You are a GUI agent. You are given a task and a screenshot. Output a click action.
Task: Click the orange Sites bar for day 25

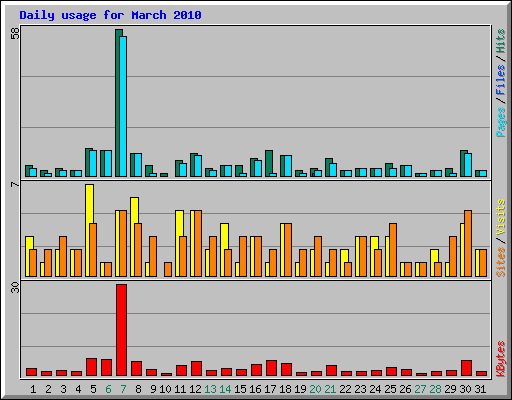point(393,250)
